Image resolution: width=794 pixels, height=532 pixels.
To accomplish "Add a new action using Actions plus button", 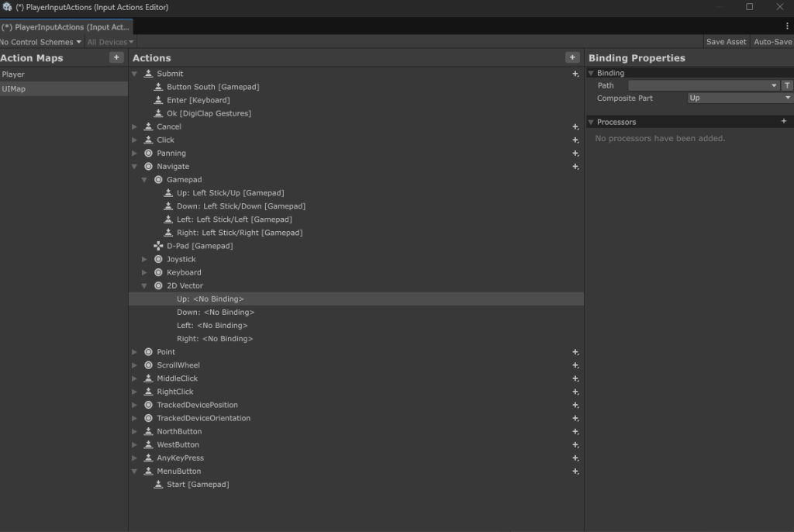I will [x=572, y=57].
